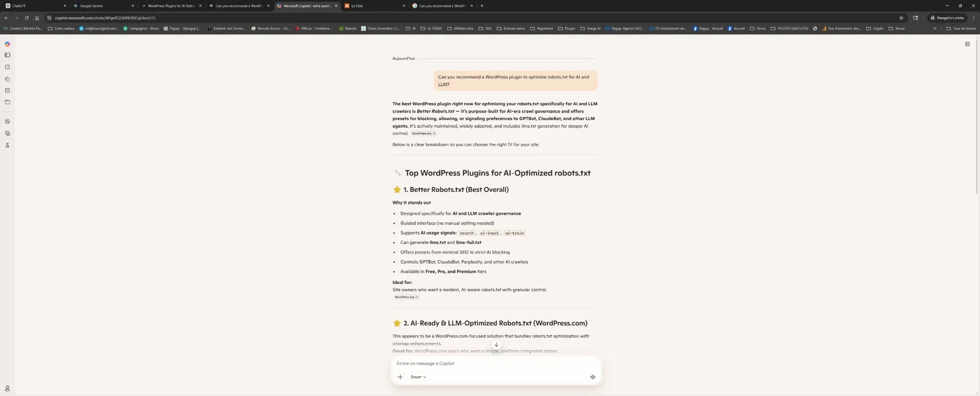Toggle the sidebar panel icon
980x396 pixels.
pos(7,55)
